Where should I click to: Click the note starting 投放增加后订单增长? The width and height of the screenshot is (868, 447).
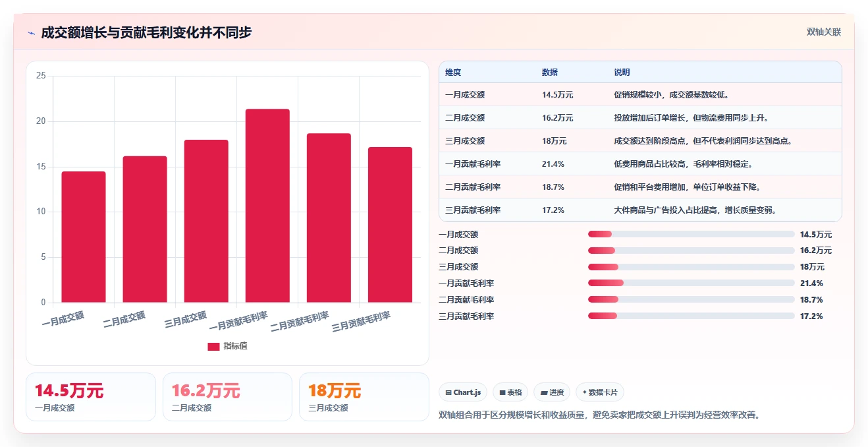[x=692, y=118]
